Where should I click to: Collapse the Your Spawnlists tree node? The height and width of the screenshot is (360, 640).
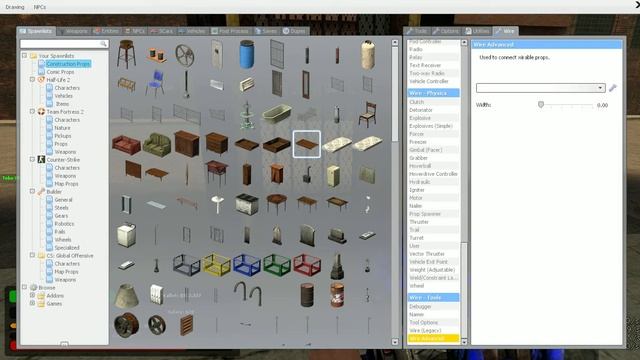(24, 56)
